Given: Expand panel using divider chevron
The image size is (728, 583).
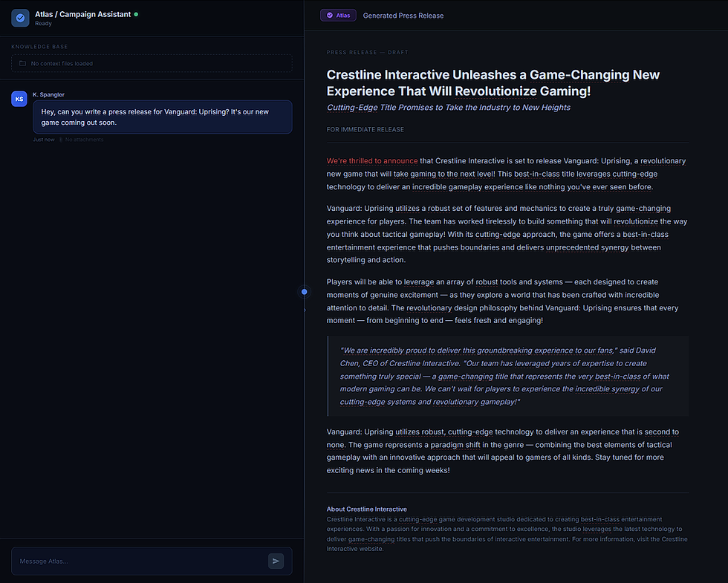Looking at the screenshot, I should click(305, 310).
